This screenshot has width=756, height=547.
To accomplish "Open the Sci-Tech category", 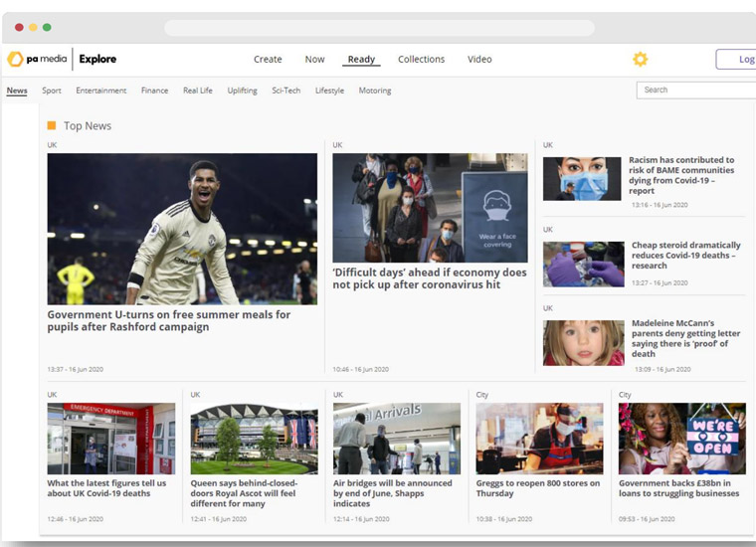I will [285, 91].
